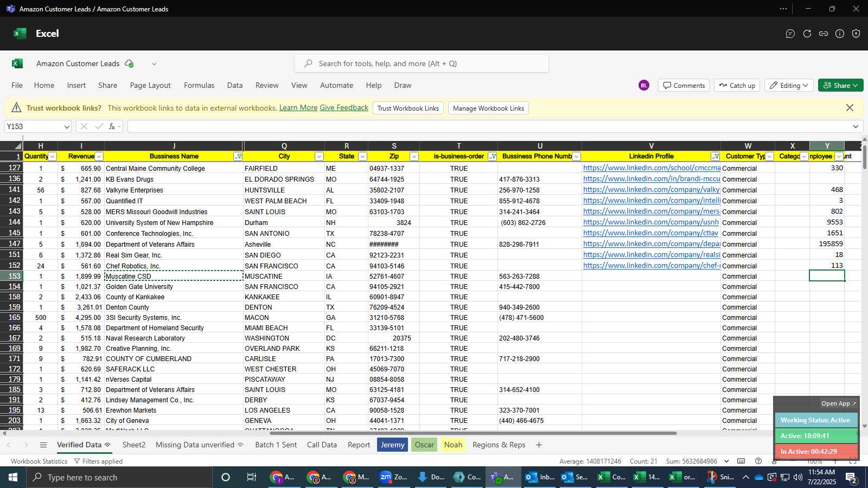The width and height of the screenshot is (868, 488).
Task: Click the Search for tools box
Action: [x=422, y=63]
